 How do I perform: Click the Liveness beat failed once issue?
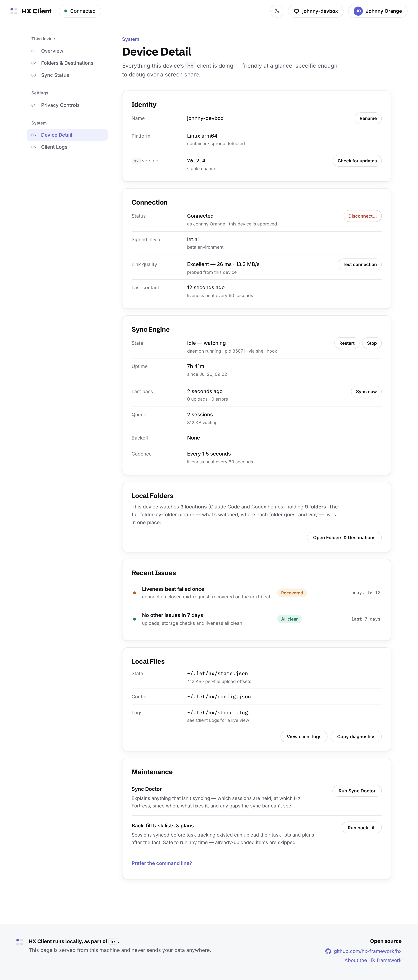173,589
